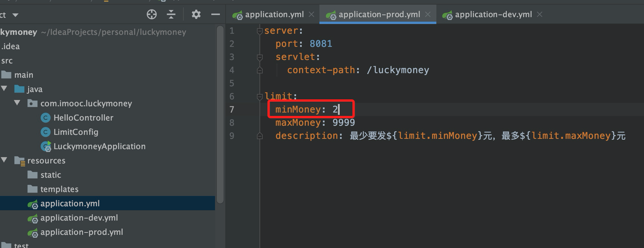Collapse the java folder node
This screenshot has width=644, height=248.
click(4, 89)
